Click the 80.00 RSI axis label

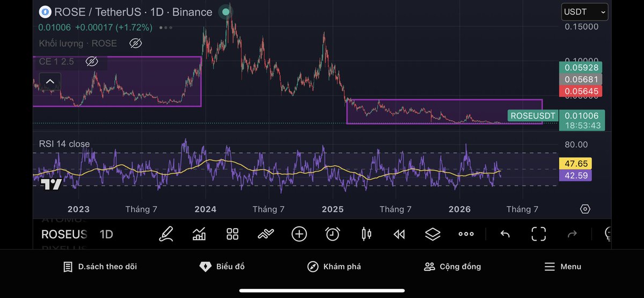coord(576,144)
